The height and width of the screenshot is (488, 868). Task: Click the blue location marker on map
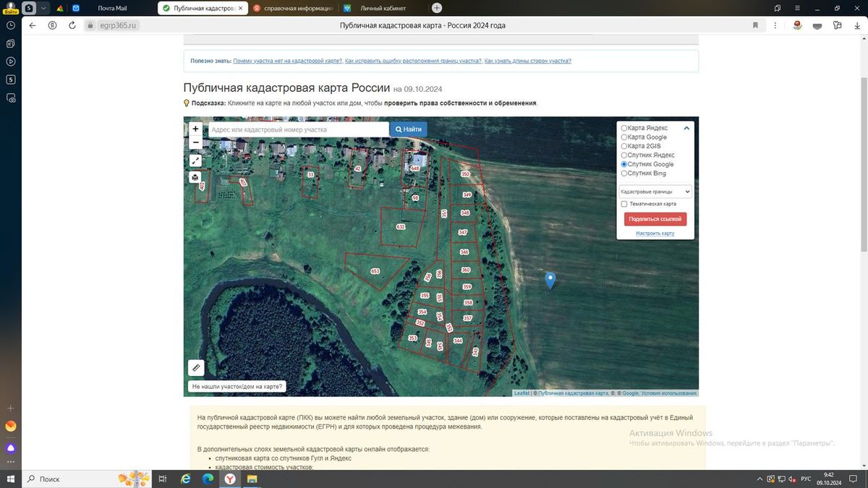pyautogui.click(x=550, y=281)
